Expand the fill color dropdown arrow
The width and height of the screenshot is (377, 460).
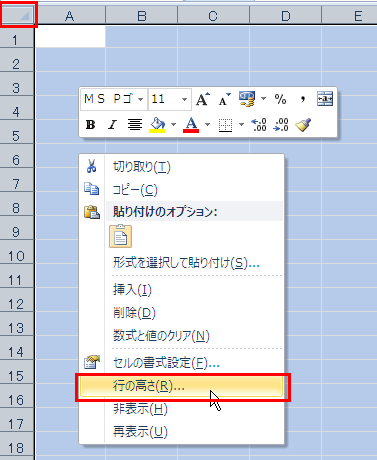[173, 125]
